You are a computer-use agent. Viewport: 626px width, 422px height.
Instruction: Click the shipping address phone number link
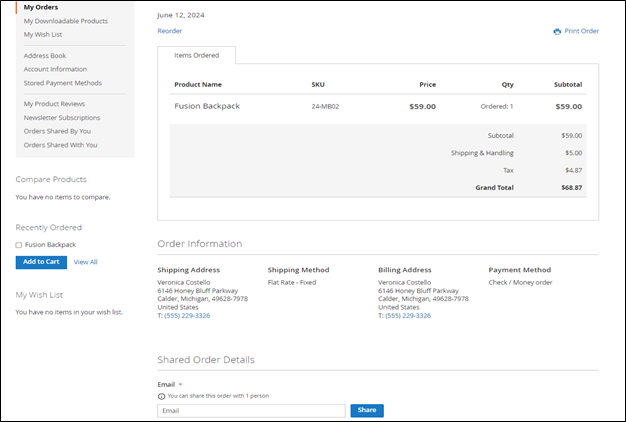pos(186,316)
